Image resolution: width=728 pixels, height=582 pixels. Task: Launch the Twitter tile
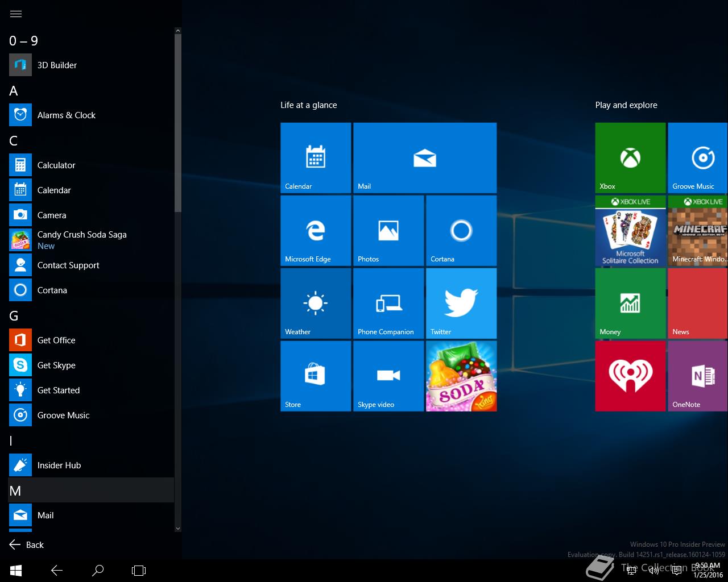461,303
